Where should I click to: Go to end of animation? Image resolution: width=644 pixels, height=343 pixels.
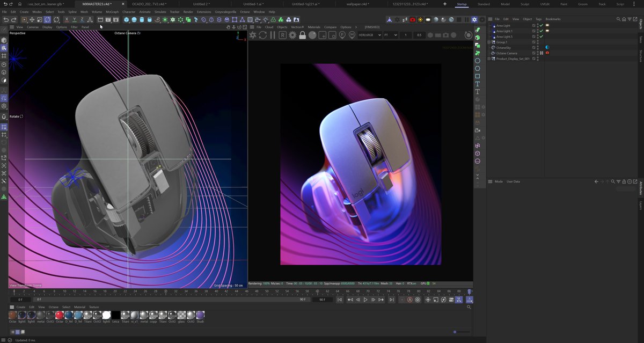coord(391,300)
